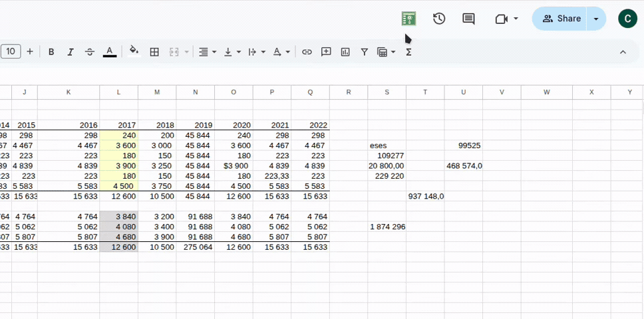Open version history clock icon

click(x=439, y=19)
